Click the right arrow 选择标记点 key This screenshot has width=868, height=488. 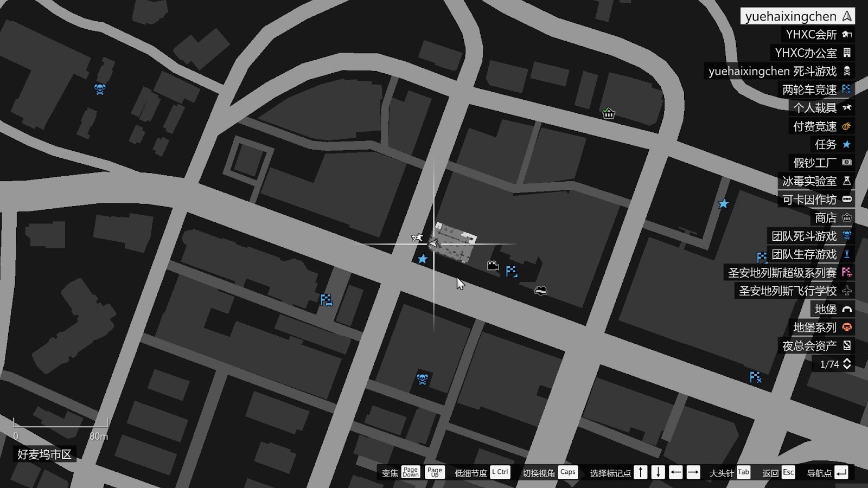coord(693,472)
